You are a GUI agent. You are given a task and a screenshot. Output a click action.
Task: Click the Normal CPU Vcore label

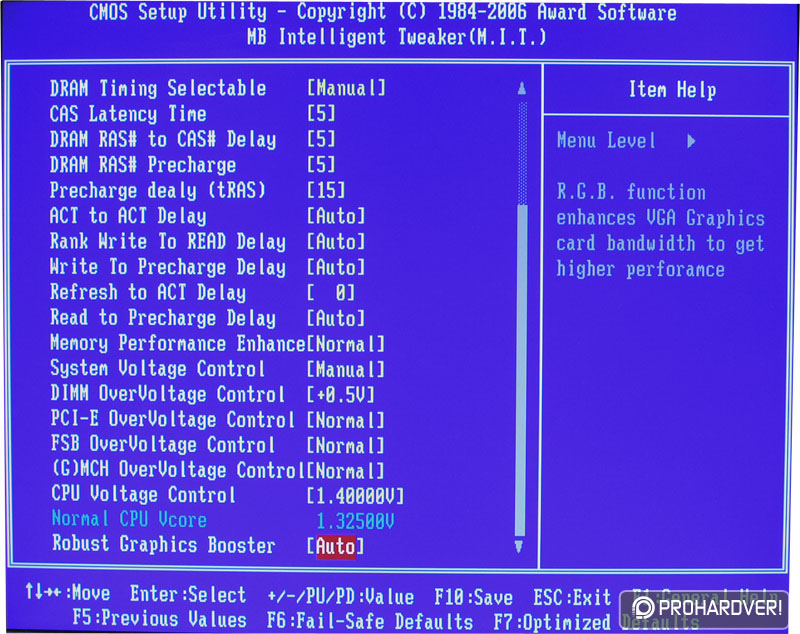pos(129,519)
